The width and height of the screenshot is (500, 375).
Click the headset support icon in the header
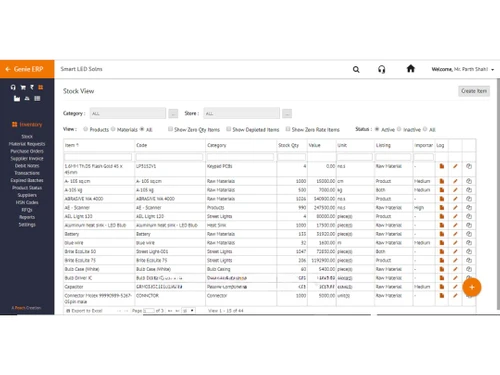(x=382, y=69)
